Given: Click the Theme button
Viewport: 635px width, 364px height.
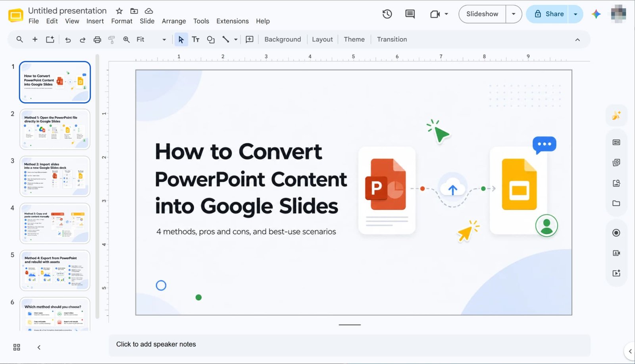Looking at the screenshot, I should (354, 39).
